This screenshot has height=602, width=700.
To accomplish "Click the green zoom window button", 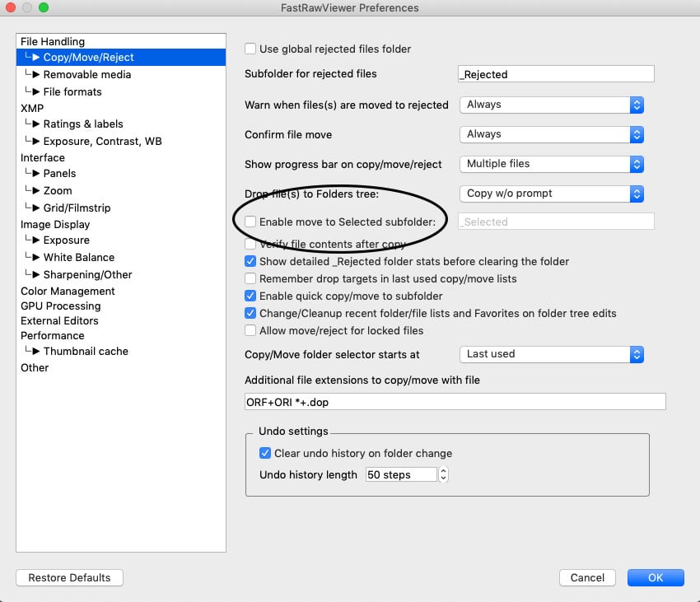I will pyautogui.click(x=44, y=7).
